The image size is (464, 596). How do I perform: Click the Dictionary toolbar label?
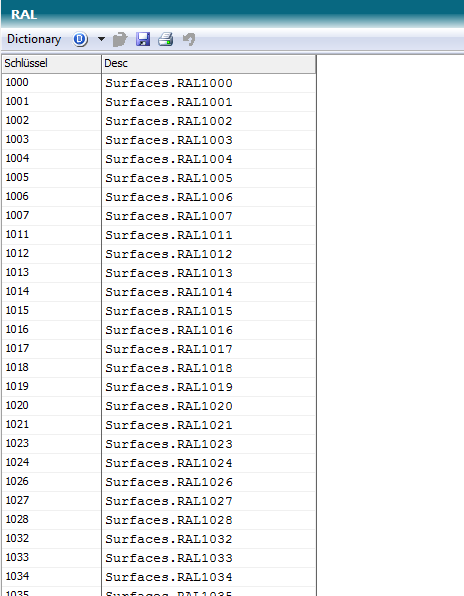34,39
